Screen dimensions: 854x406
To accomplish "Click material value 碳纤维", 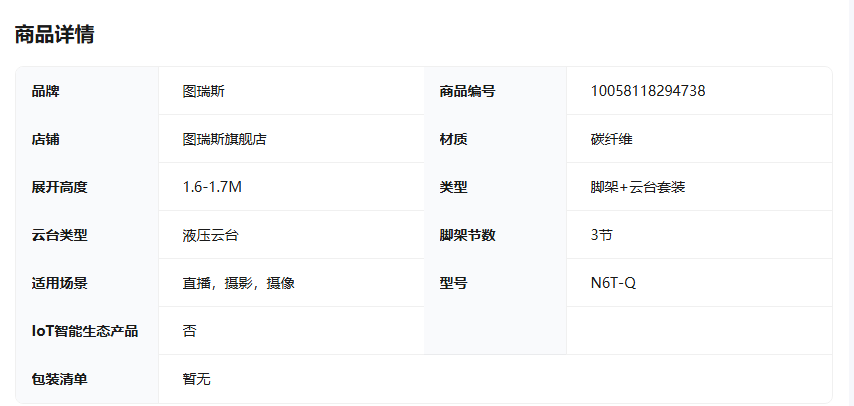I will [611, 139].
